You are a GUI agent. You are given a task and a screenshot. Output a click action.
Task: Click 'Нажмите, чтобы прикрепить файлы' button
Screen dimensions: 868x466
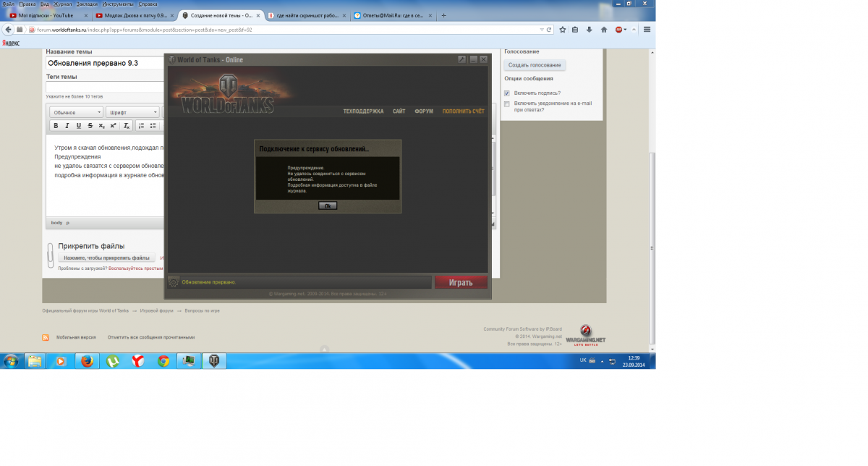[106, 258]
